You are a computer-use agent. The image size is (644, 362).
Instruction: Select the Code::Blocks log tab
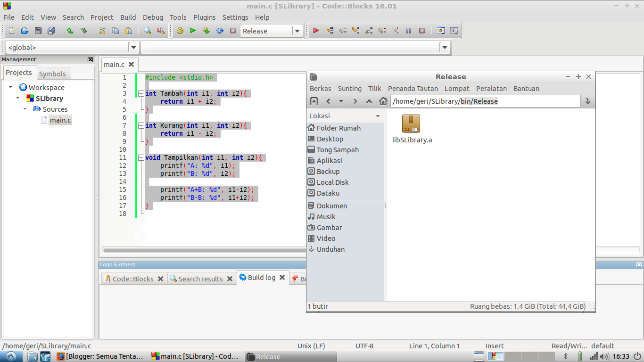[133, 279]
